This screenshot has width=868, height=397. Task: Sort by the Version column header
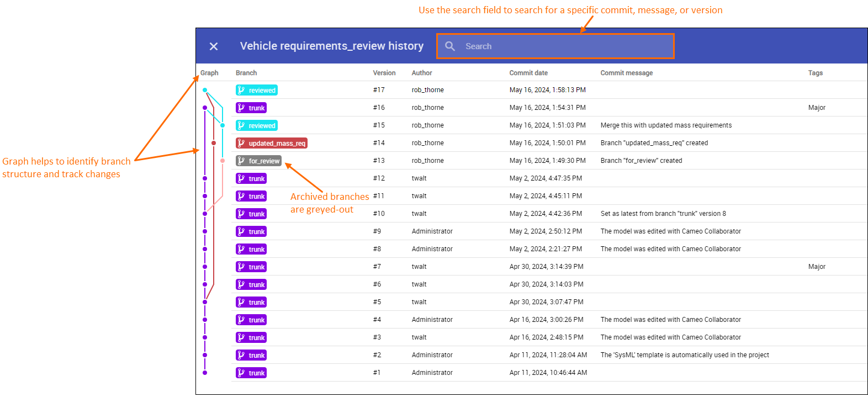tap(384, 73)
